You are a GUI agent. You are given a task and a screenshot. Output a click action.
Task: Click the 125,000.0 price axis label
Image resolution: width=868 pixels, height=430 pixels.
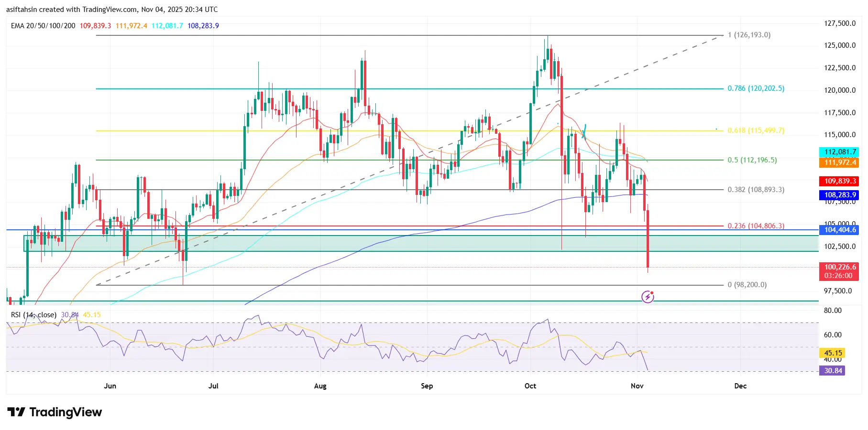coord(840,45)
